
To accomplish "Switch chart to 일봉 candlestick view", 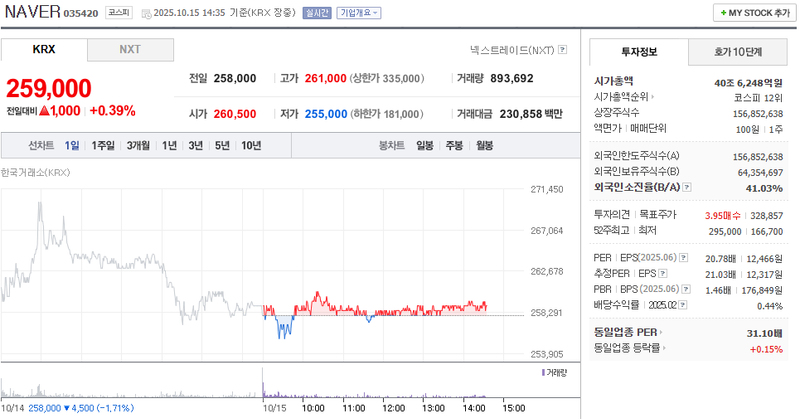I will point(425,146).
